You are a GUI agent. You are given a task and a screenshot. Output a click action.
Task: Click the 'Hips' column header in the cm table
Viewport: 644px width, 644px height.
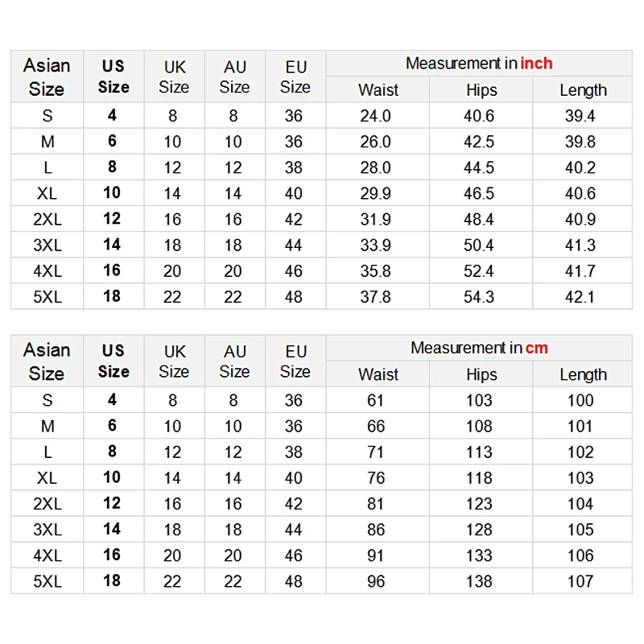481,374
